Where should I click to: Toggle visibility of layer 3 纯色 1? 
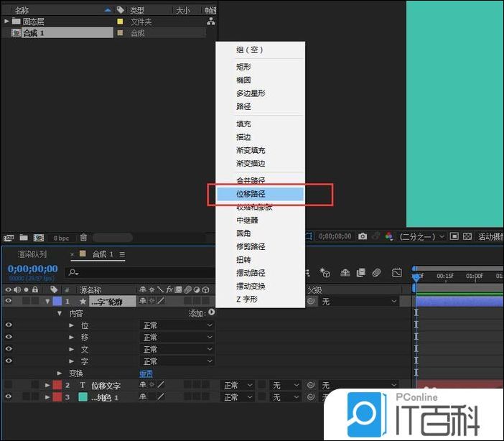[9, 396]
